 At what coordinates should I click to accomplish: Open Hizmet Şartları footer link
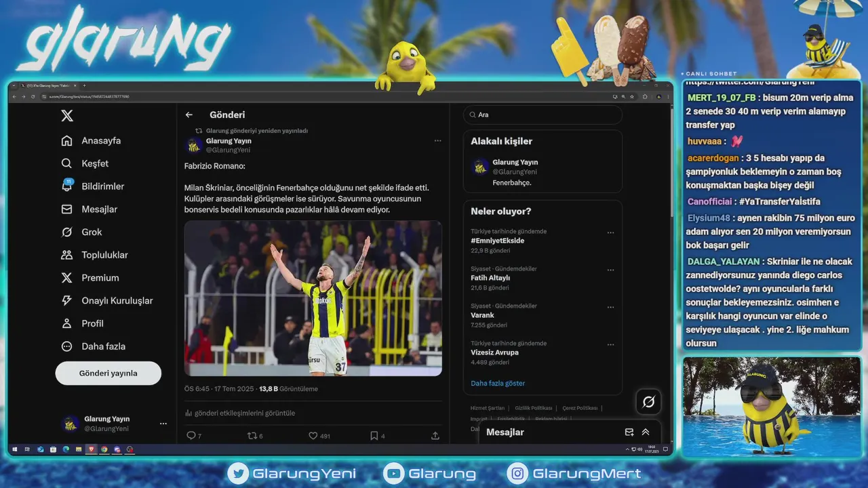pos(488,408)
